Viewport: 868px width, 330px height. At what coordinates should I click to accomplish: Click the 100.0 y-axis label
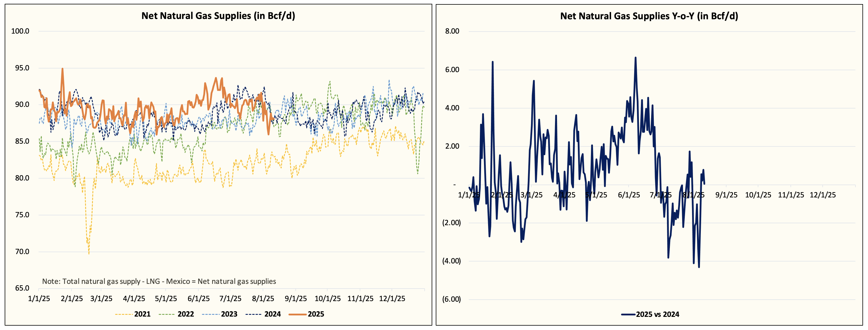[20, 31]
